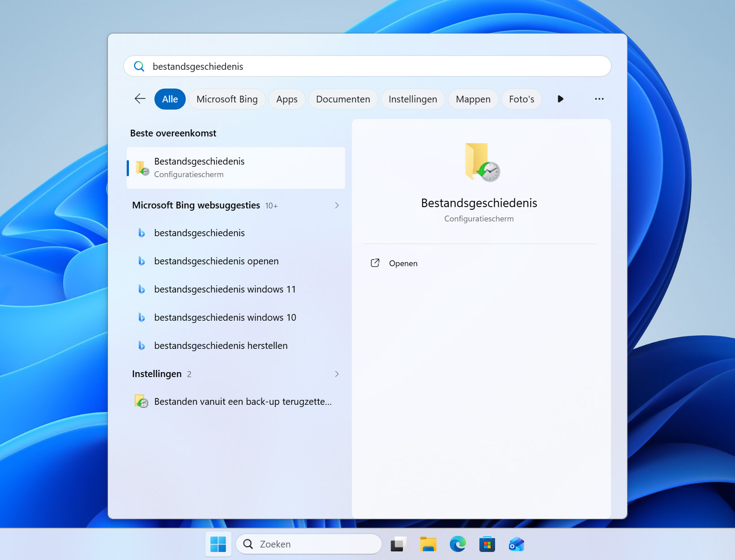This screenshot has height=560, width=735.
Task: Launch Microsoft Edge from taskbar
Action: point(457,544)
